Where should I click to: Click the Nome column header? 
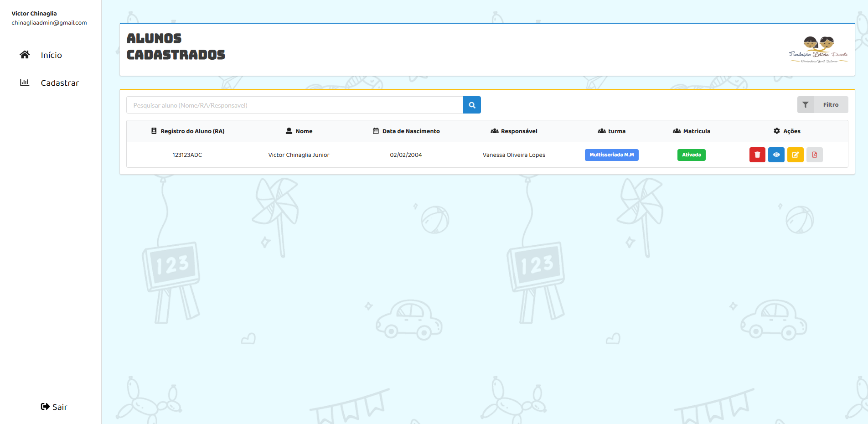tap(304, 131)
